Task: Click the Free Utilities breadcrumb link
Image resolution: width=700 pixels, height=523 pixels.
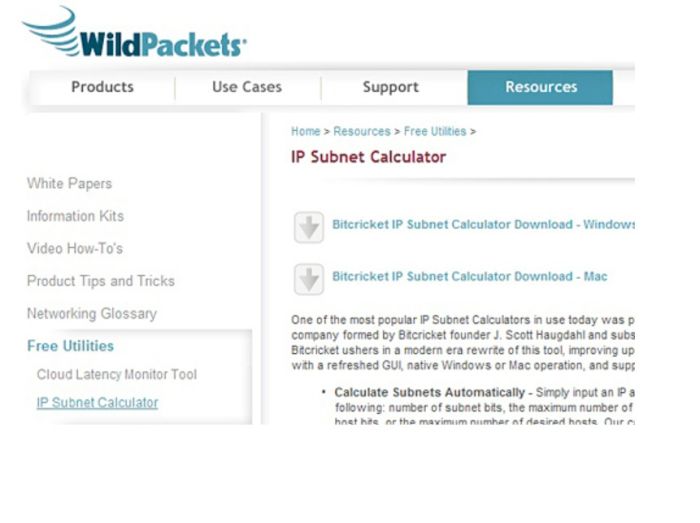Action: [x=435, y=131]
